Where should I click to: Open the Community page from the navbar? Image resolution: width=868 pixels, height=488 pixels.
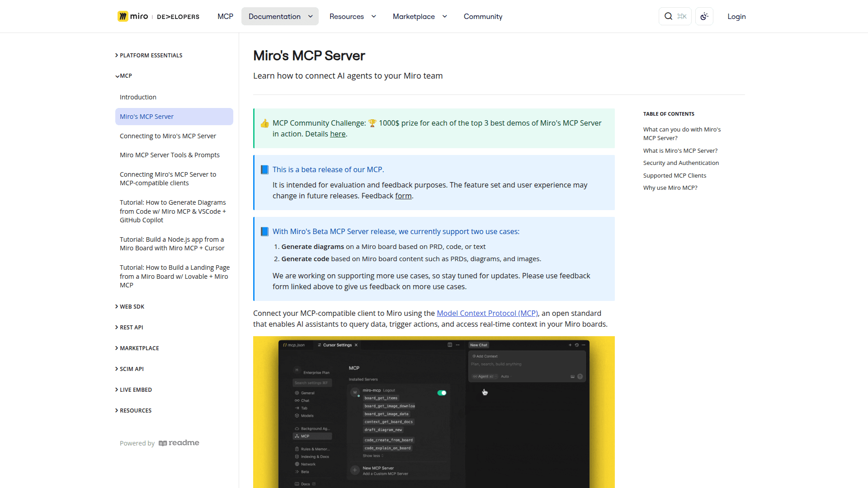(x=483, y=16)
